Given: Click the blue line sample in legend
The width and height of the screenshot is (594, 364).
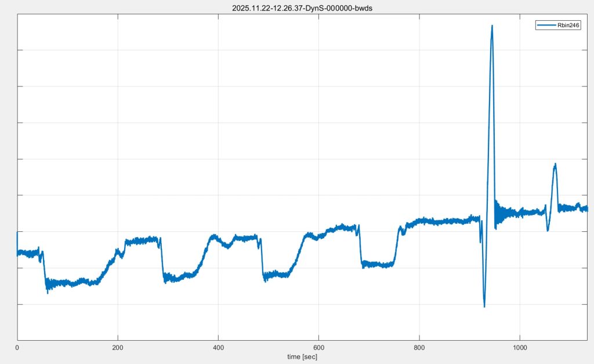Looking at the screenshot, I should click(x=548, y=26).
